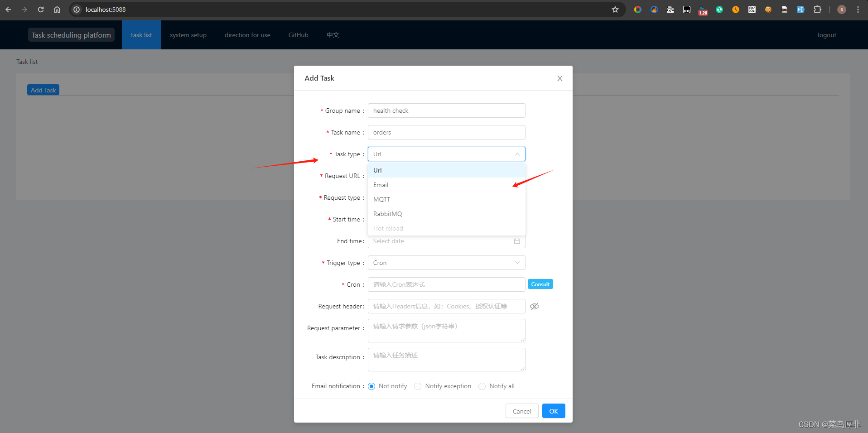The width and height of the screenshot is (868, 433).
Task: Open the clock-shaped browser extension
Action: (x=735, y=10)
